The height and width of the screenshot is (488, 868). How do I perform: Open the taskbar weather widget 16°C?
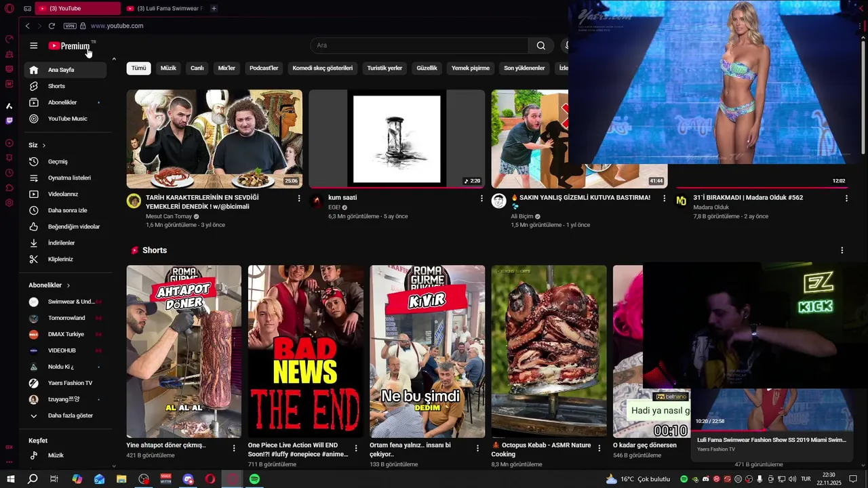pyautogui.click(x=638, y=479)
